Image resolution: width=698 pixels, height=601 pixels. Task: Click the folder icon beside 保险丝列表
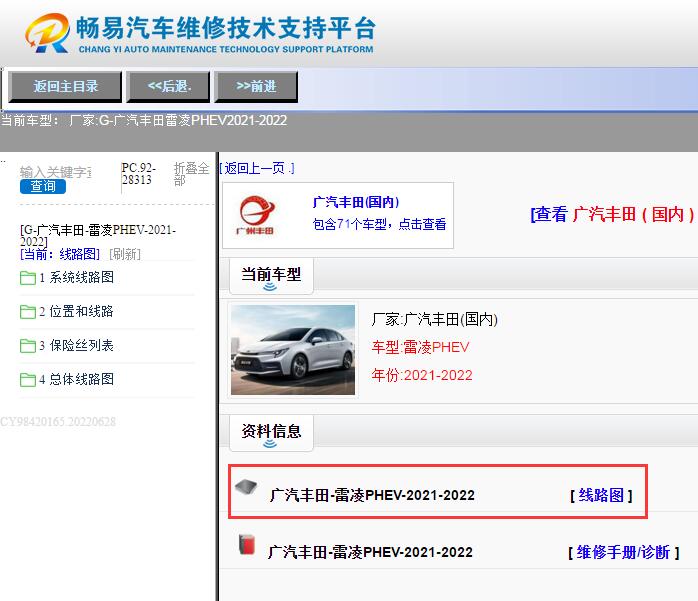[x=28, y=345]
